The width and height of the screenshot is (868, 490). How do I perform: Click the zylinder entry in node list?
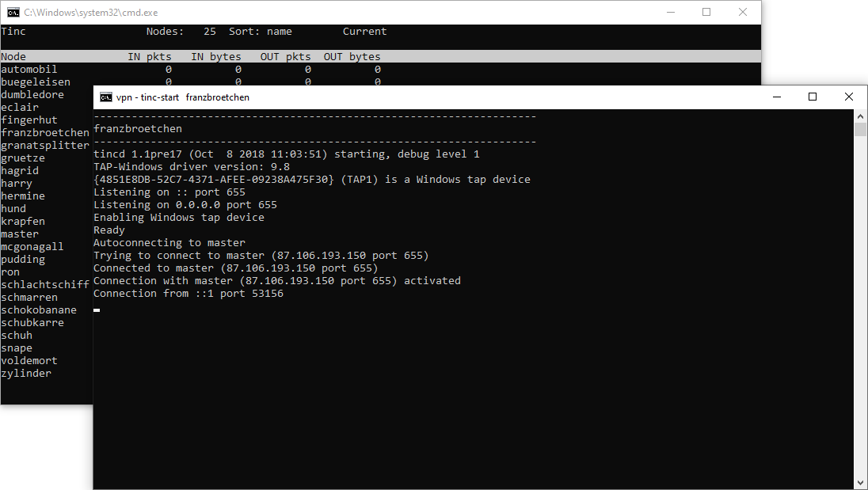(x=26, y=374)
